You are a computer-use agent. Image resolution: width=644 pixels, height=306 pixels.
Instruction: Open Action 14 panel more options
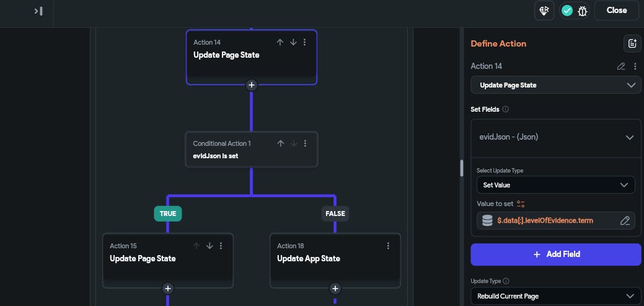(x=635, y=66)
